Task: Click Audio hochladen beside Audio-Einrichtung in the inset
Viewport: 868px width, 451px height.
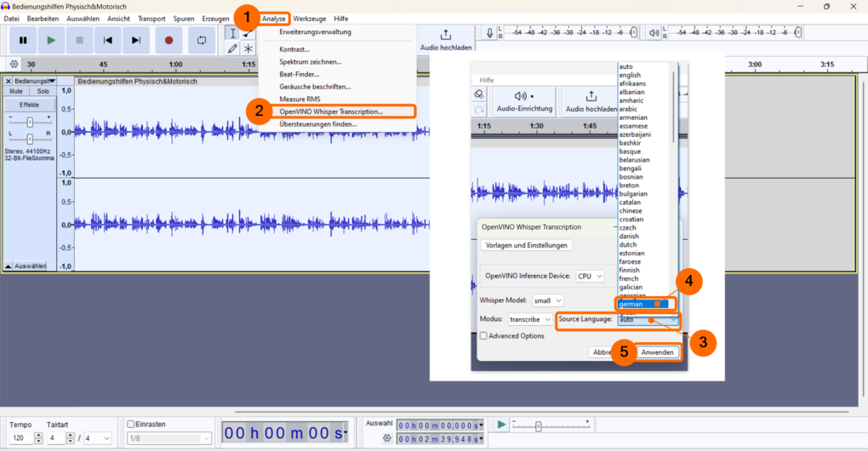Action: click(x=591, y=102)
